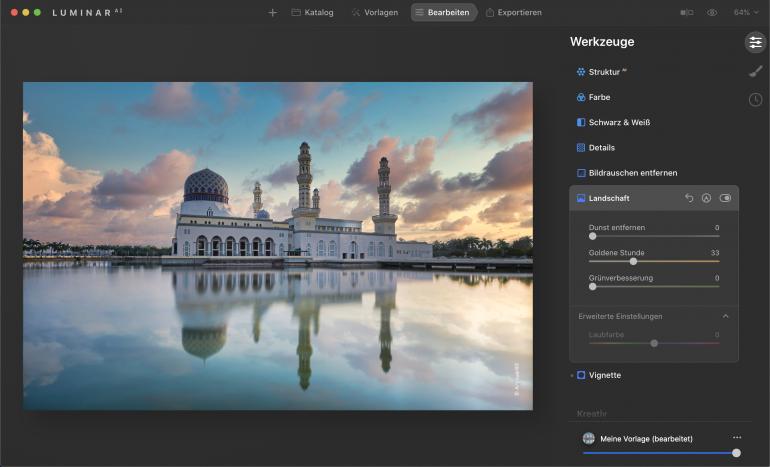
Task: Click the mosque photo canvas
Action: pos(278,246)
